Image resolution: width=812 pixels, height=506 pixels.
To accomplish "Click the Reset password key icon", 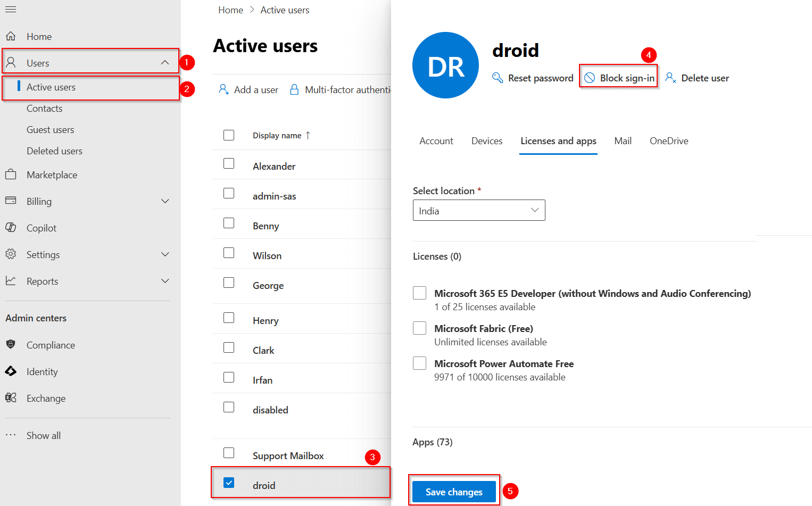I will (x=498, y=78).
